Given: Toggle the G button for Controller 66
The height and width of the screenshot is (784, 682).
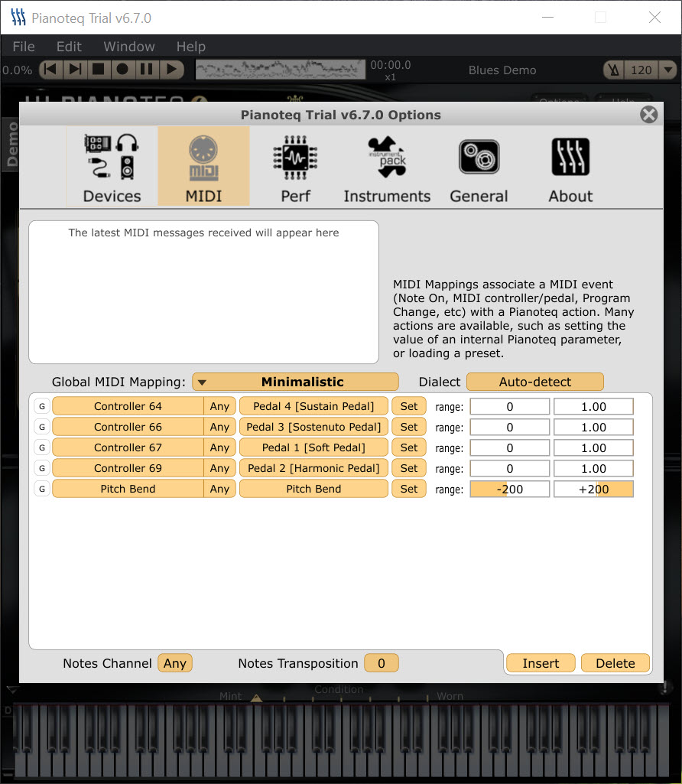Looking at the screenshot, I should pyautogui.click(x=42, y=427).
